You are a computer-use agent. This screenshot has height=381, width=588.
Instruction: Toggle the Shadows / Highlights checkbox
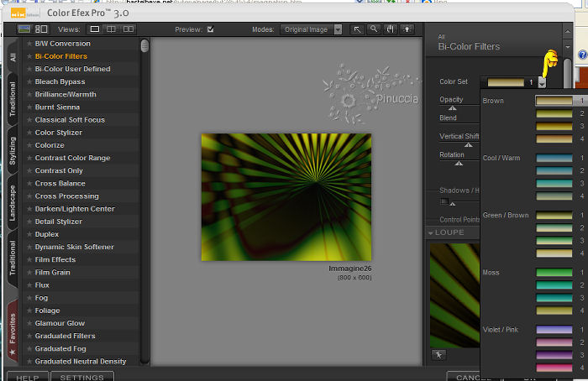(444, 201)
